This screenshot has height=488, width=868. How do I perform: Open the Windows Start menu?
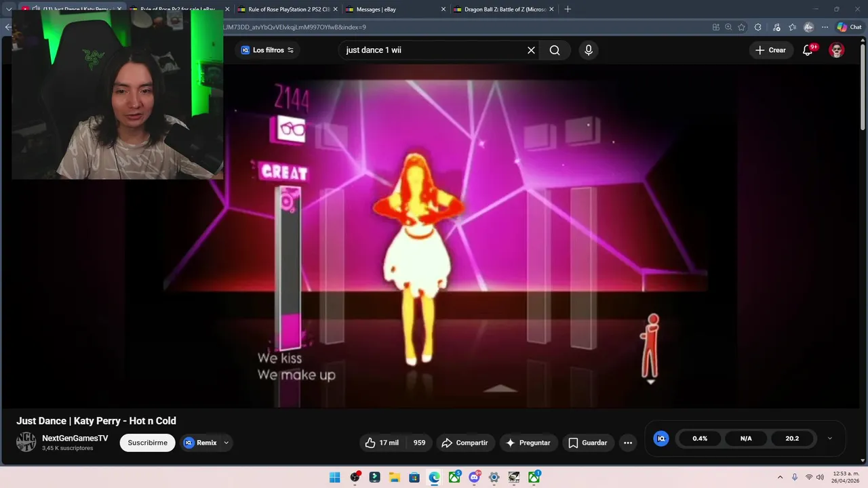(335, 477)
